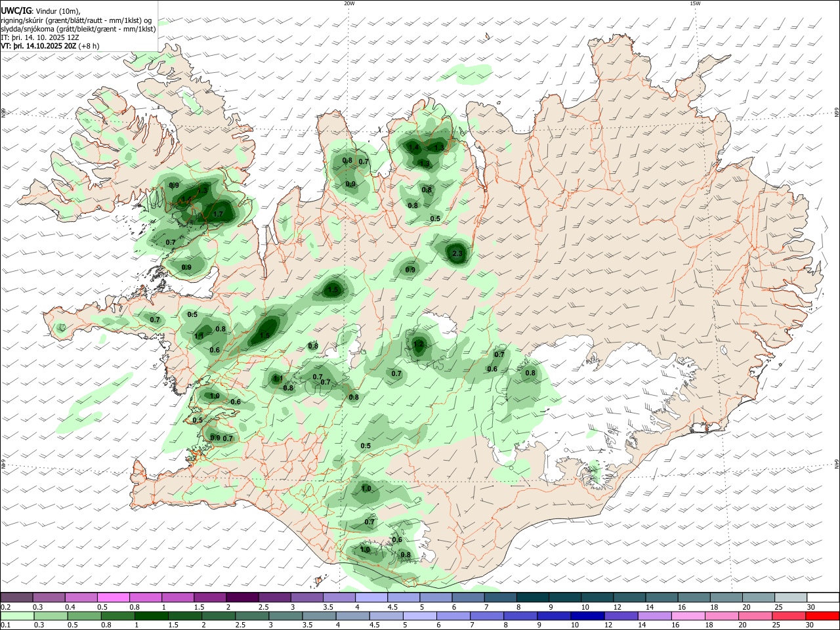The height and width of the screenshot is (630, 840).
Task: Click the '2.3' precipitation value on the map
Action: 458,253
